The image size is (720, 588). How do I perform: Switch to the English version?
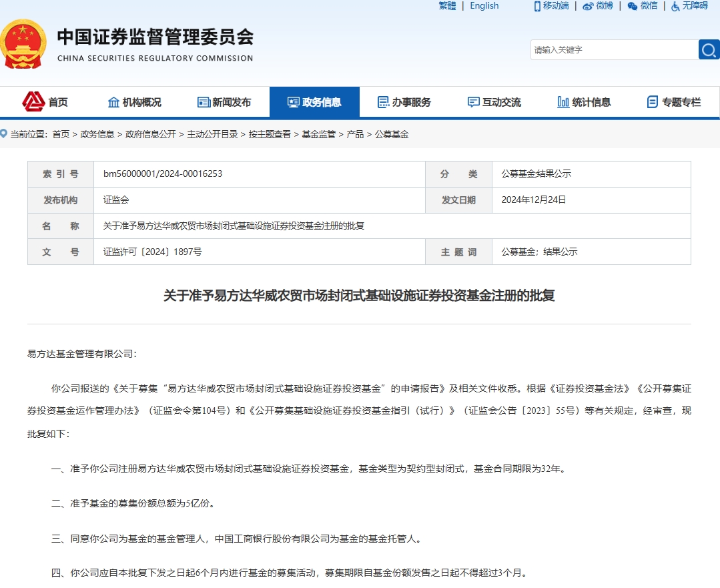484,6
